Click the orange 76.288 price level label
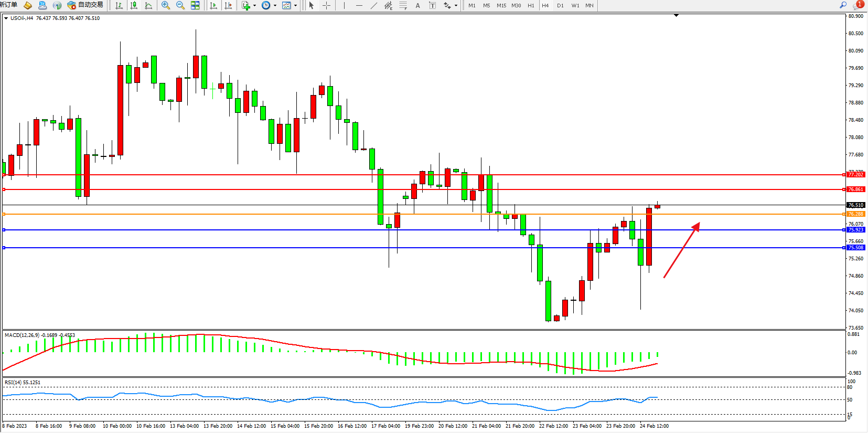This screenshot has width=868, height=433. coord(855,214)
